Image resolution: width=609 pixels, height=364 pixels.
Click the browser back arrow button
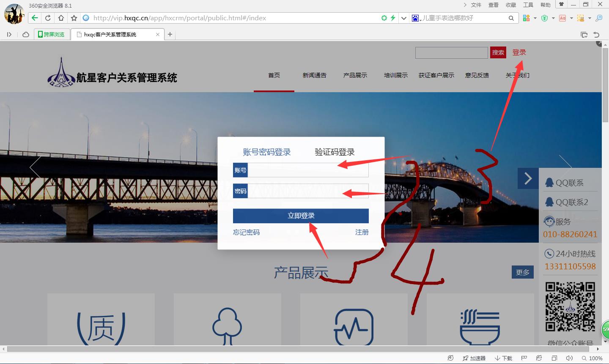pyautogui.click(x=35, y=18)
